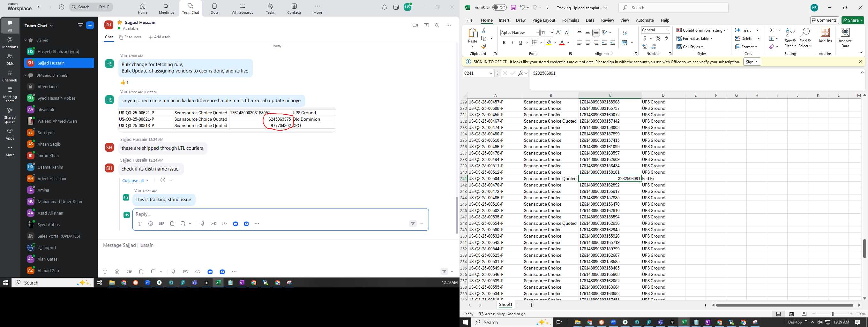Open the Zoom History clock icon
This screenshot has width=868, height=327.
[61, 7]
